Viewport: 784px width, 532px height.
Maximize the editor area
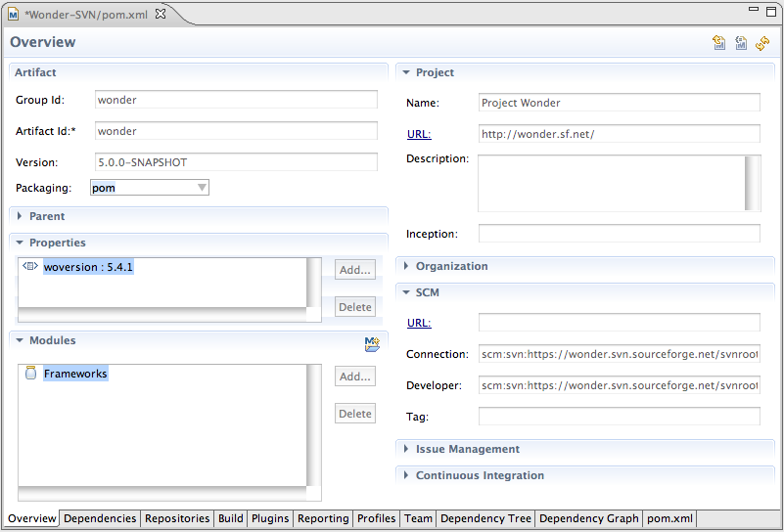coord(771,11)
